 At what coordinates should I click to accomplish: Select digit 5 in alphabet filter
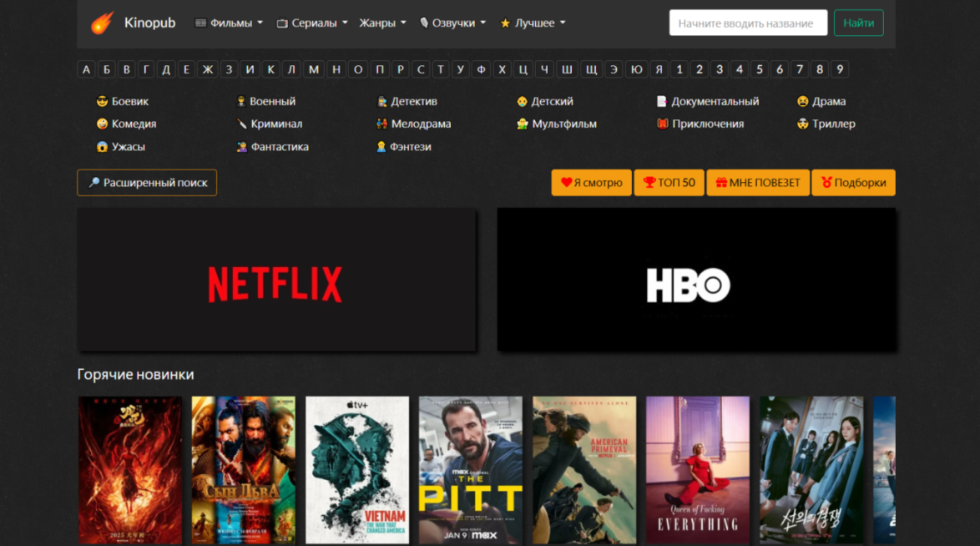click(760, 69)
